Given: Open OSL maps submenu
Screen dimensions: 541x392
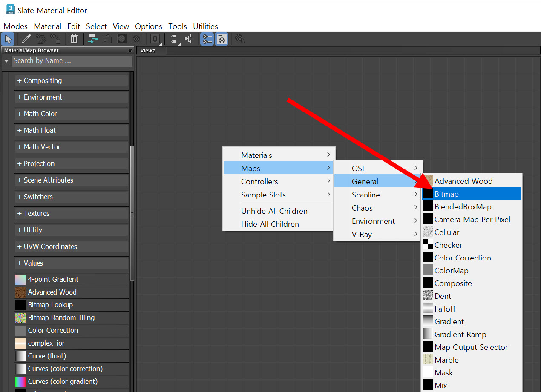Looking at the screenshot, I should click(378, 169).
